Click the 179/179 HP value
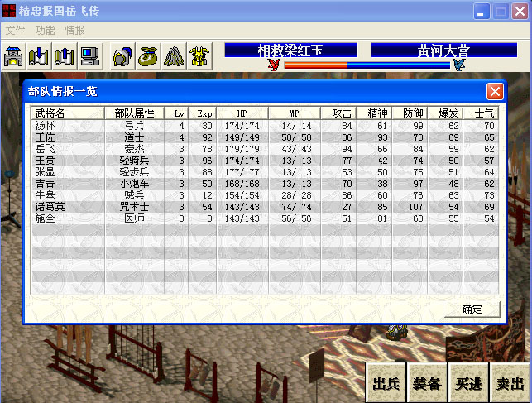 click(x=242, y=149)
